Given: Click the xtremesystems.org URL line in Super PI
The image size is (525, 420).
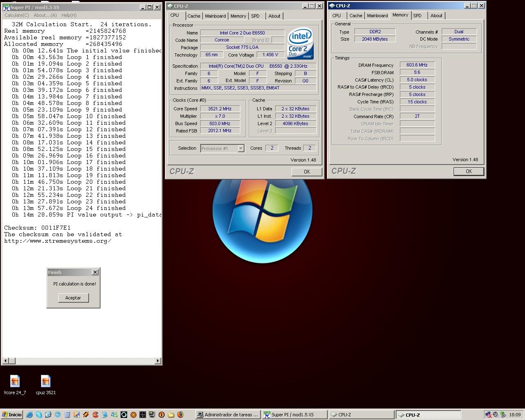Looking at the screenshot, I should (58, 241).
